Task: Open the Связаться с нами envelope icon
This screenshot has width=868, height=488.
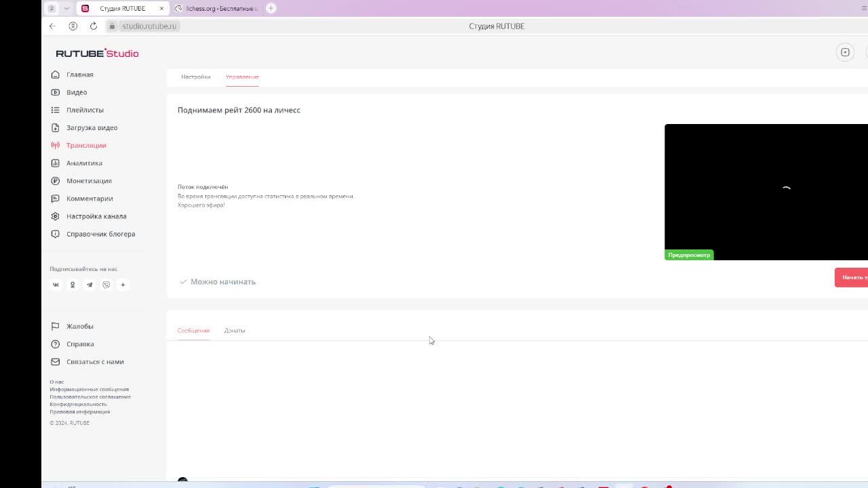Action: pyautogui.click(x=56, y=362)
